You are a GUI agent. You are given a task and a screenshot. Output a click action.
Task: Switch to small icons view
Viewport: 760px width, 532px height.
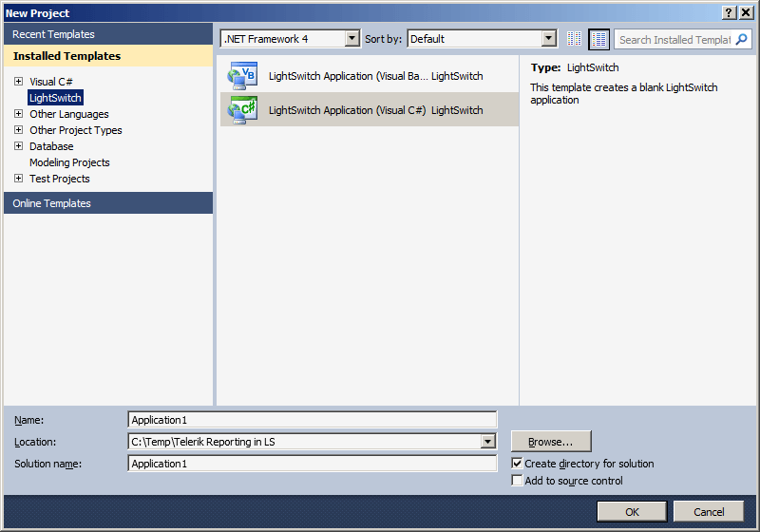click(575, 39)
